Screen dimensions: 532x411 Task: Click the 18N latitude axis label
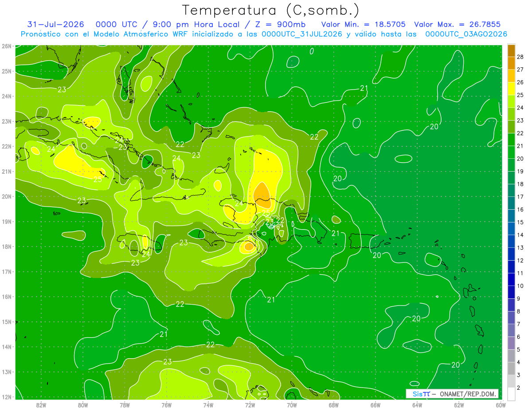coord(6,247)
